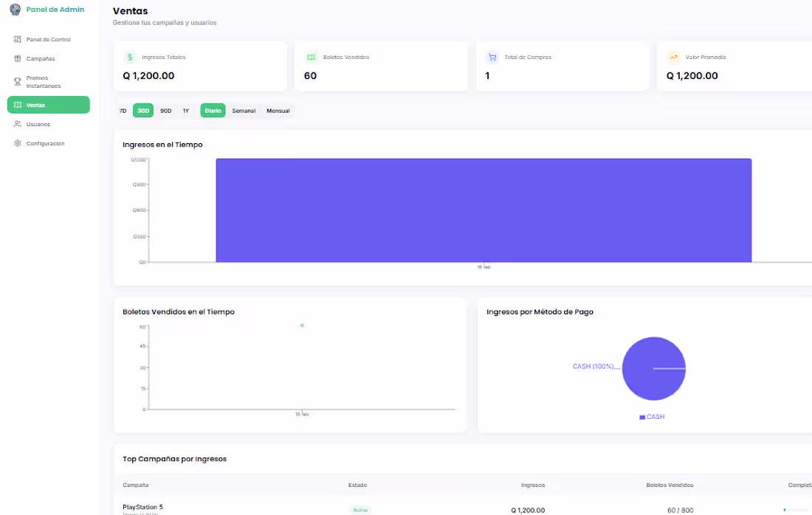Image resolution: width=812 pixels, height=515 pixels.
Task: Click the green data point in Boletos Vendidos chart
Action: coord(302,325)
